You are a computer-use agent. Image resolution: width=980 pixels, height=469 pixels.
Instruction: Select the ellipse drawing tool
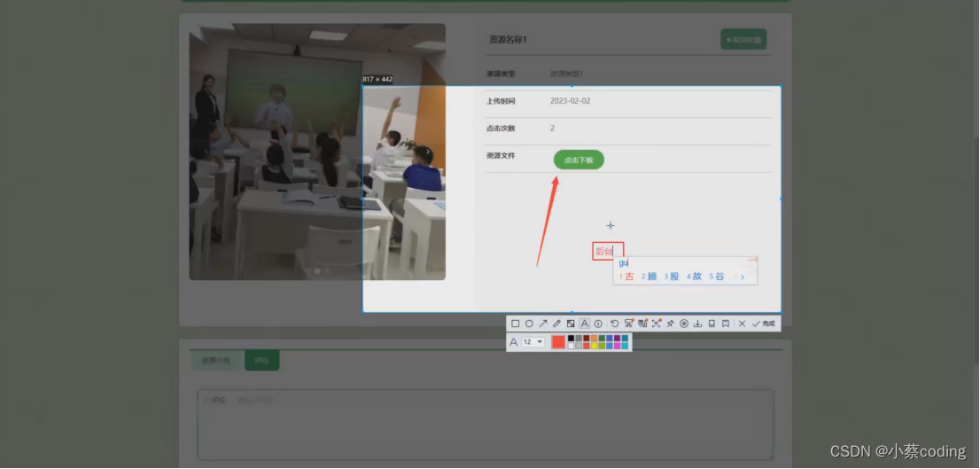tap(529, 324)
